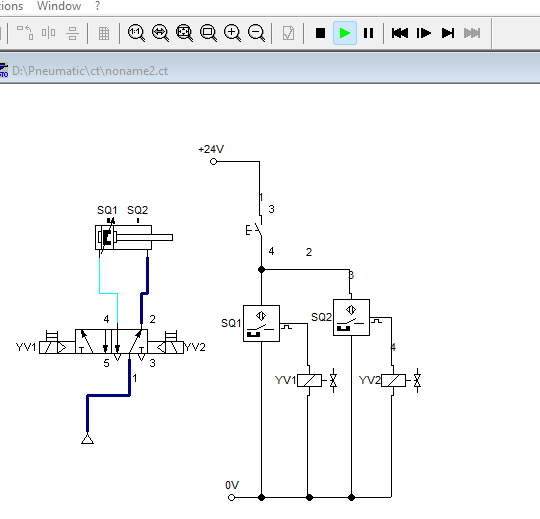Viewport: 540px width, 519px height.
Task: Click the align center horizontally icon
Action: coord(72,33)
